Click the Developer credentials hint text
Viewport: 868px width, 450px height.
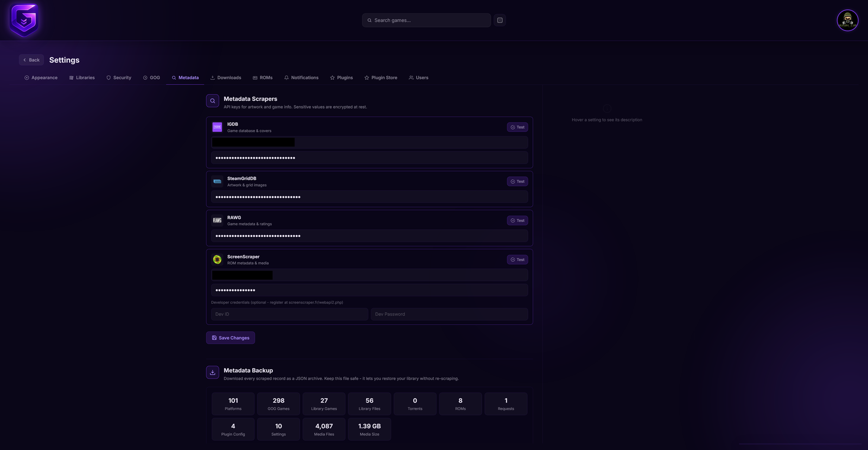pos(277,302)
